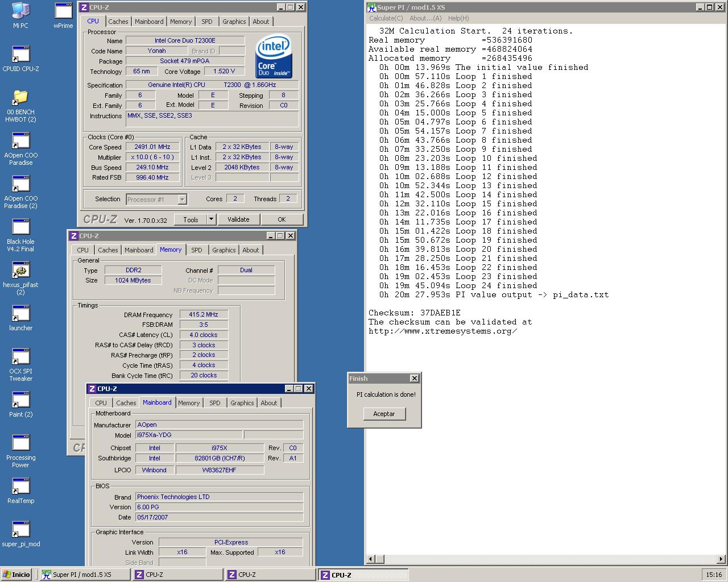Launch the RealTemp desktop shortcut
The height and width of the screenshot is (582, 728).
pyautogui.click(x=20, y=490)
